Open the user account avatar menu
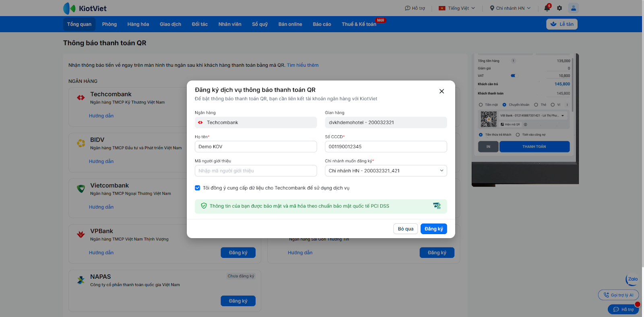The width and height of the screenshot is (644, 317). tap(574, 8)
